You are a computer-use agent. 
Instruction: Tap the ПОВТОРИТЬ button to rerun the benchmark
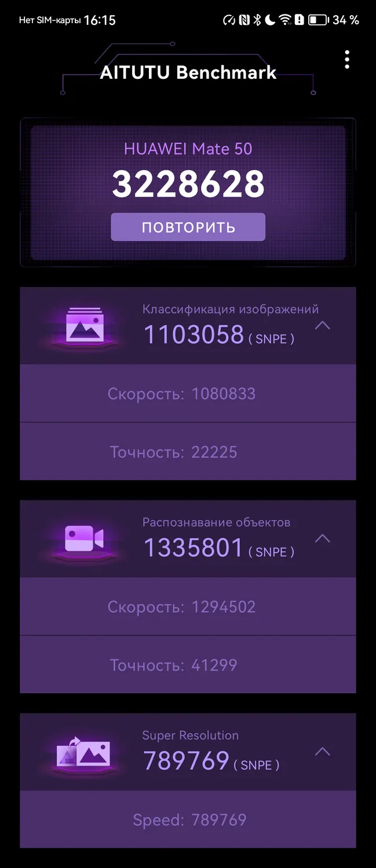click(188, 227)
